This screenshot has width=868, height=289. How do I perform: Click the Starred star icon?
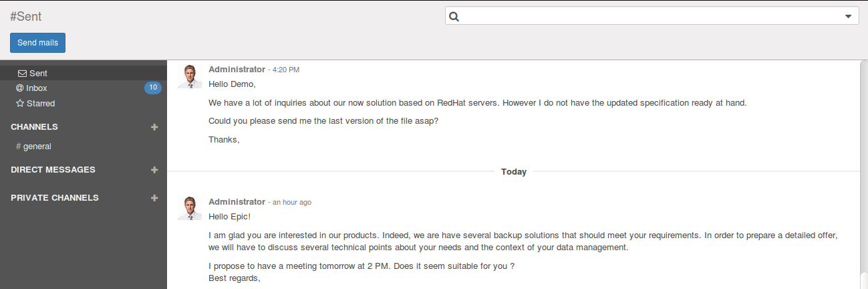[x=20, y=104]
